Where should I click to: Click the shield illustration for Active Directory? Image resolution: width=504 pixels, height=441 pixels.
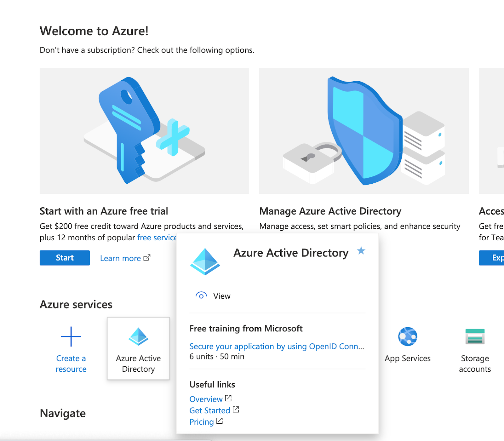click(364, 131)
